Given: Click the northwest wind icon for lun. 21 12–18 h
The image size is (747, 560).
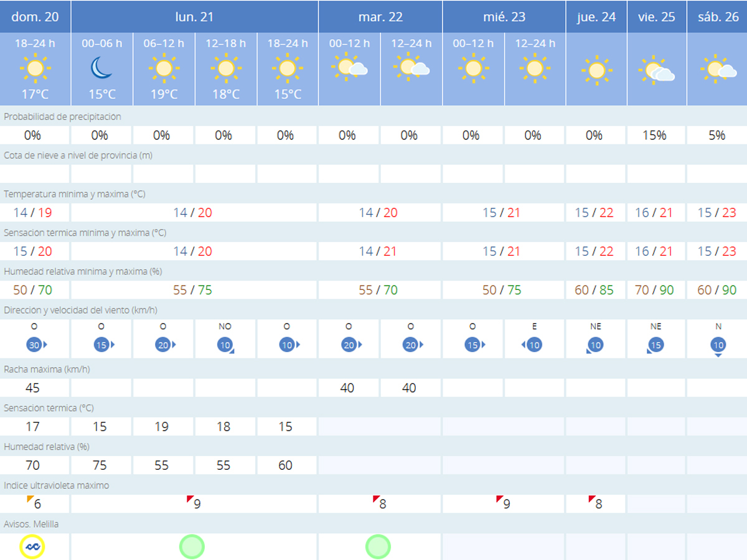Looking at the screenshot, I should 225,345.
